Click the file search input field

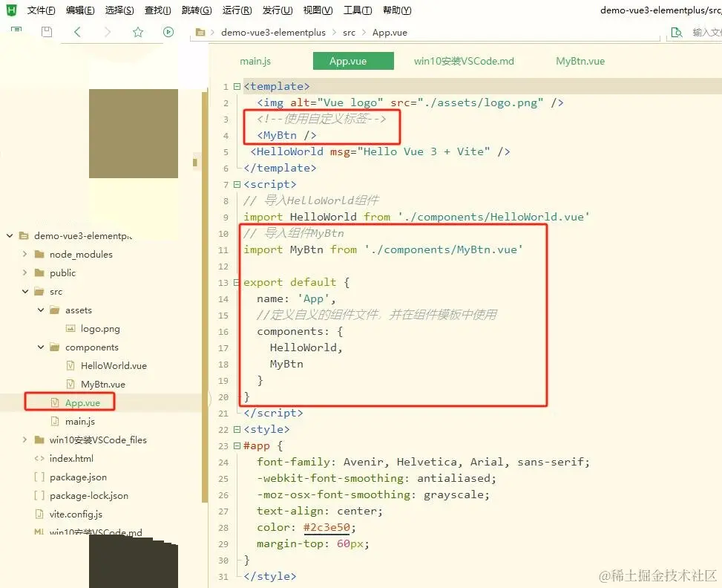pyautogui.click(x=706, y=32)
